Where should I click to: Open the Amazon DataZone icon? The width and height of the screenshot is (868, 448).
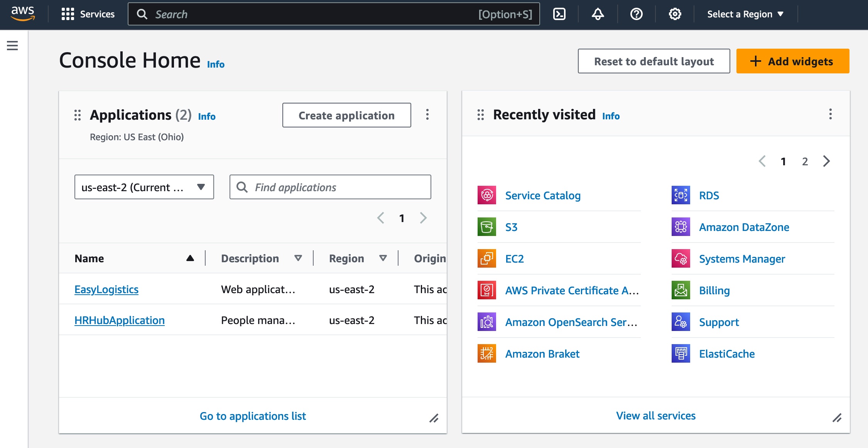click(681, 227)
